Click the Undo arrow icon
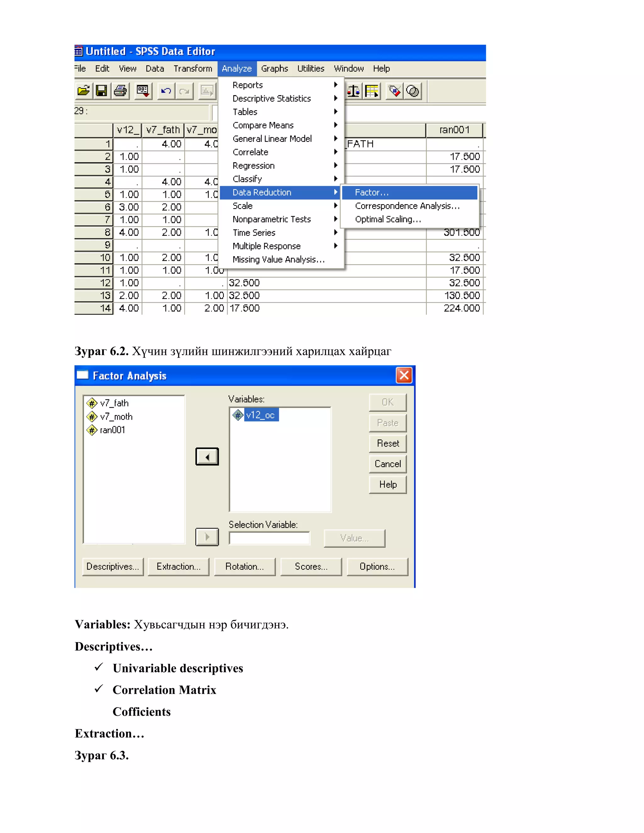The height and width of the screenshot is (833, 644). pyautogui.click(x=166, y=91)
